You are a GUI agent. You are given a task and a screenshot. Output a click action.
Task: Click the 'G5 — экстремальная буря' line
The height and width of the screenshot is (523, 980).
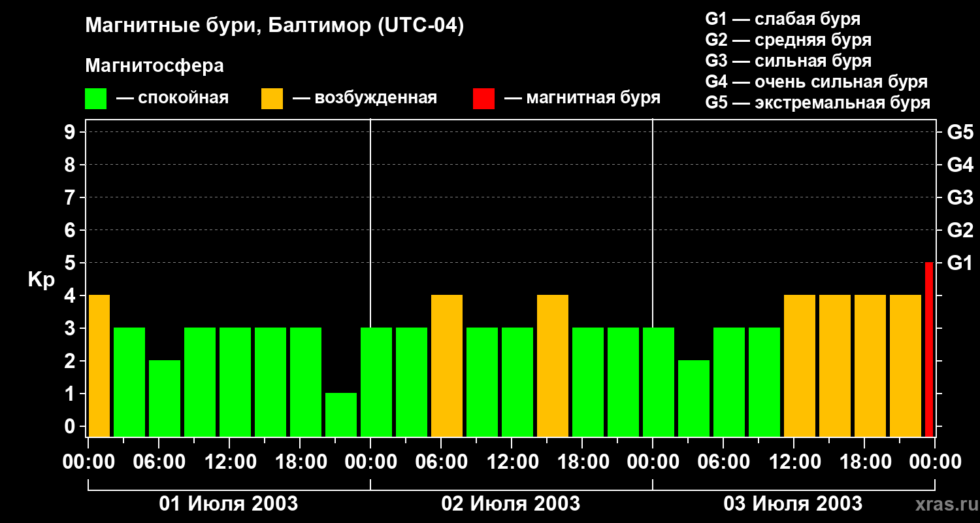pyautogui.click(x=818, y=103)
